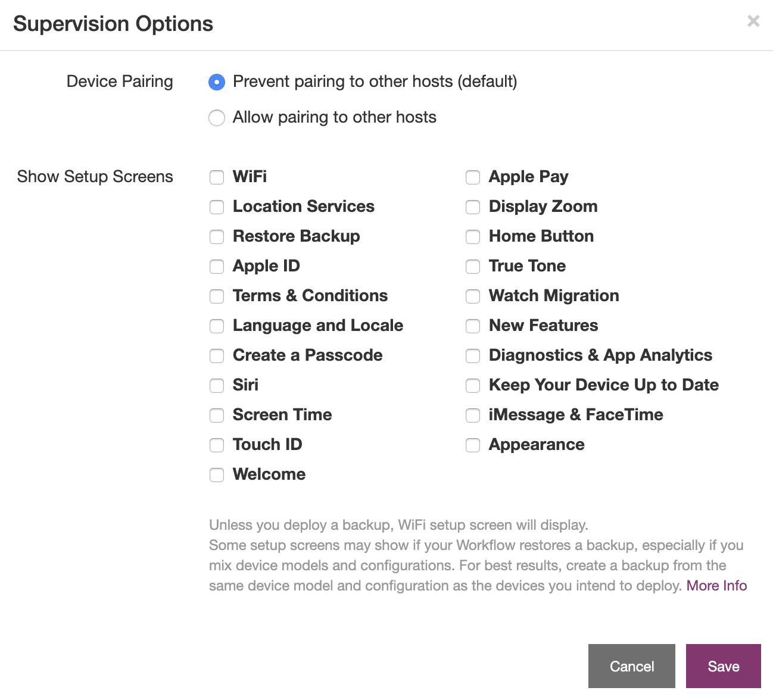Check Terms & Conditions box

(217, 296)
